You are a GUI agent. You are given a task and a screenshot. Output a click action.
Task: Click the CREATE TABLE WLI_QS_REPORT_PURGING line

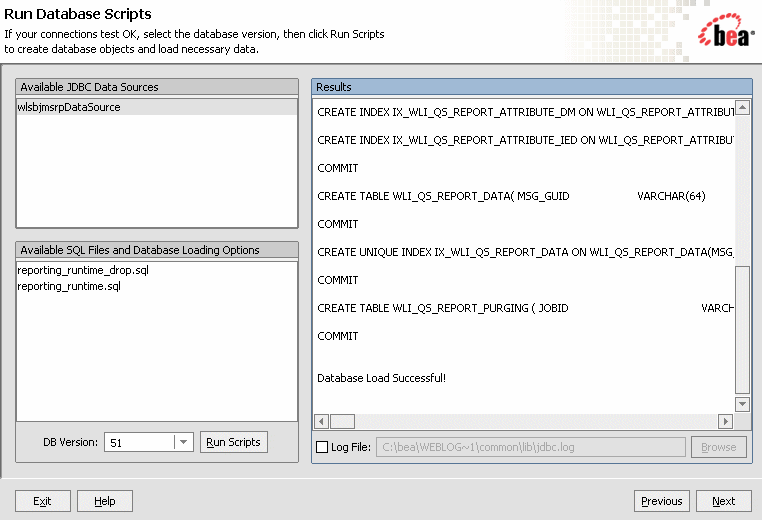pos(525,308)
